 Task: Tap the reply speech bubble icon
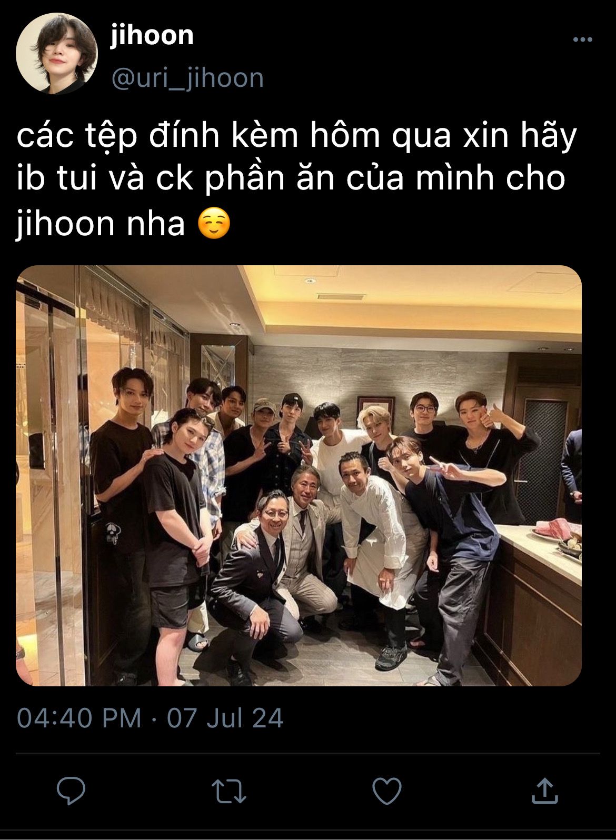tap(71, 791)
